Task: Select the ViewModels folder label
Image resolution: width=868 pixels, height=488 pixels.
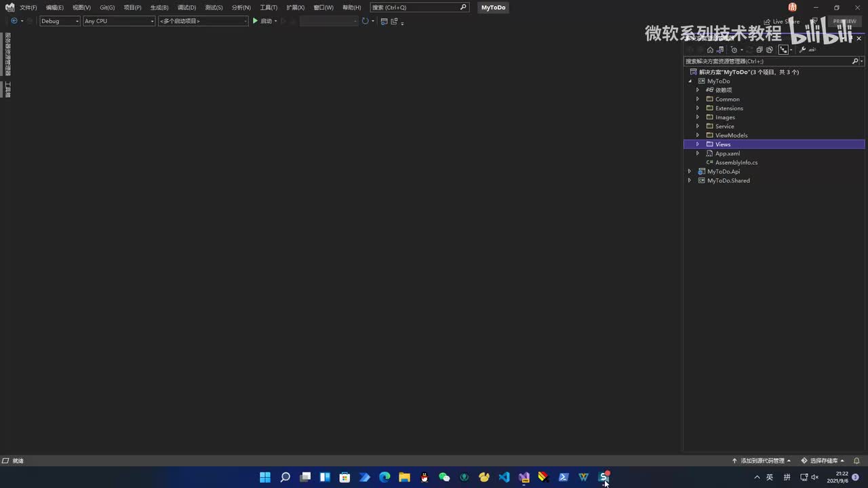Action: coord(732,136)
